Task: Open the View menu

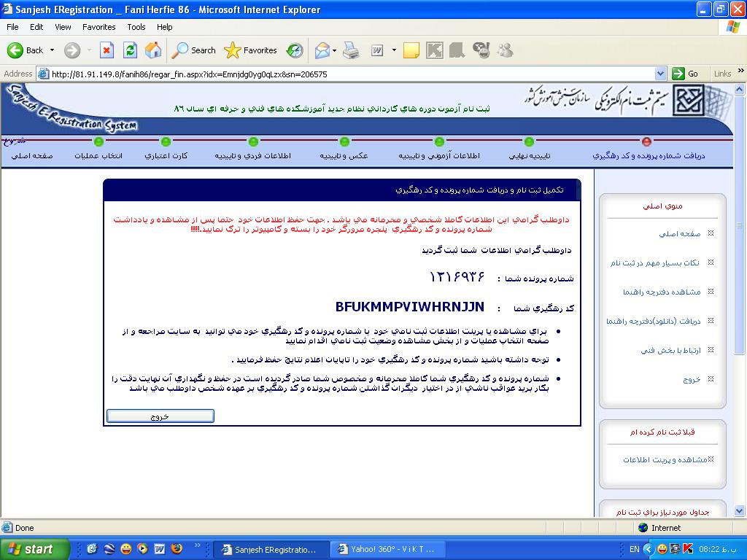Action: point(63,27)
